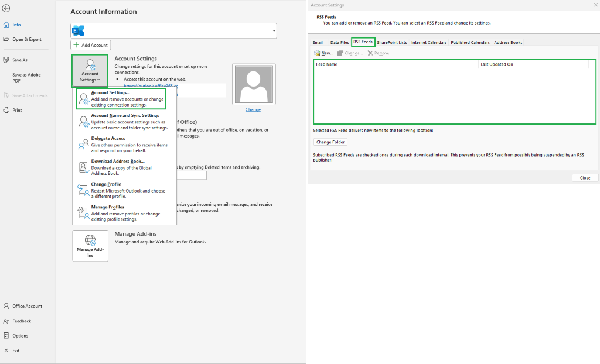
Task: Choose Manage Profiles menu entry
Action: point(124,214)
